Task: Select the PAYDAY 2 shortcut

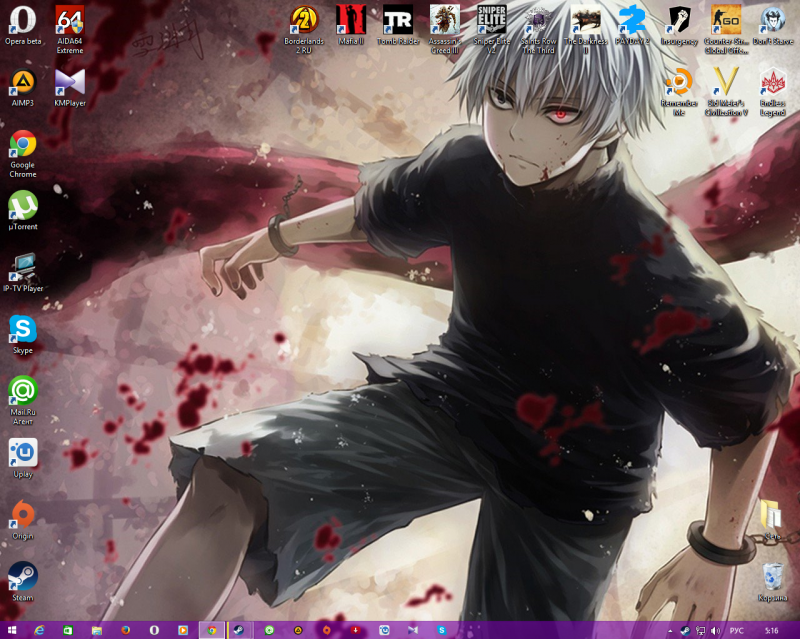Action: (x=633, y=26)
